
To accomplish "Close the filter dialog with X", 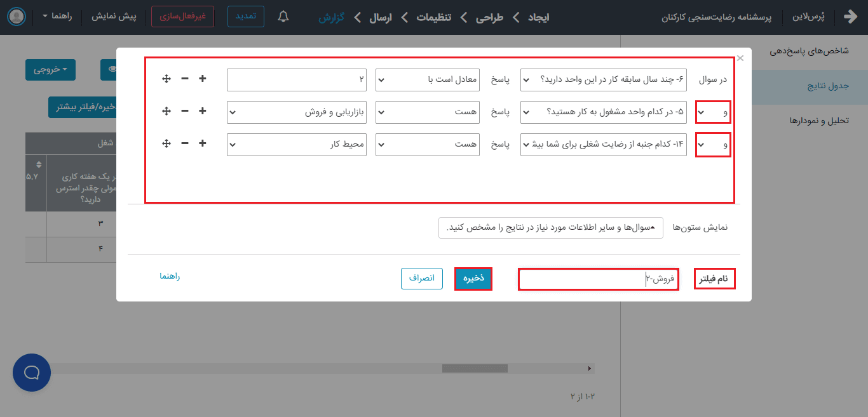I will [740, 58].
